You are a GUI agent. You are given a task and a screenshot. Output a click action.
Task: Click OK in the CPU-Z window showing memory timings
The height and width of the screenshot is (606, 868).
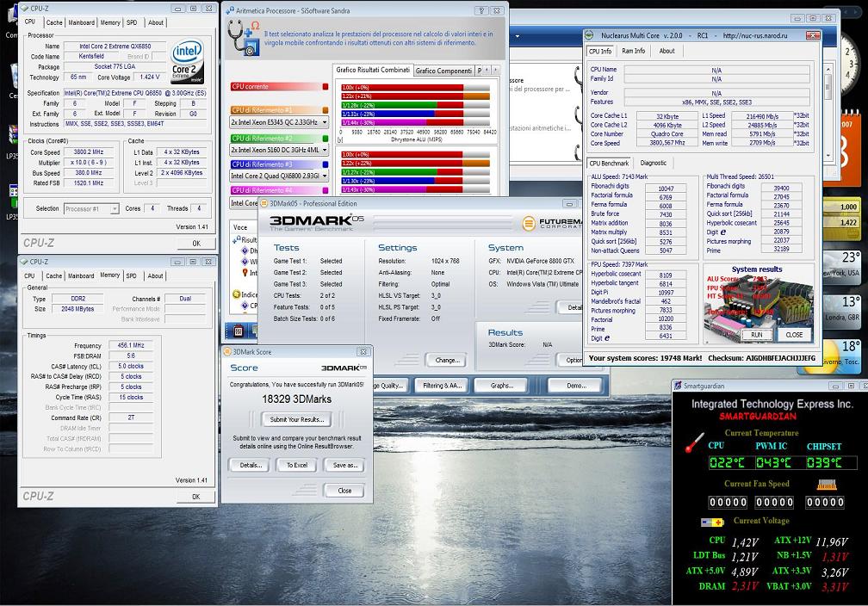[x=195, y=497]
